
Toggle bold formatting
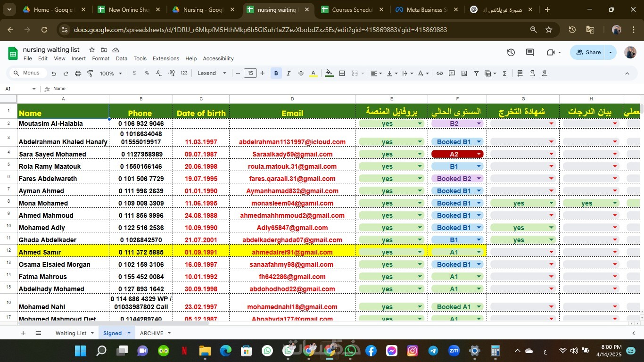click(276, 73)
